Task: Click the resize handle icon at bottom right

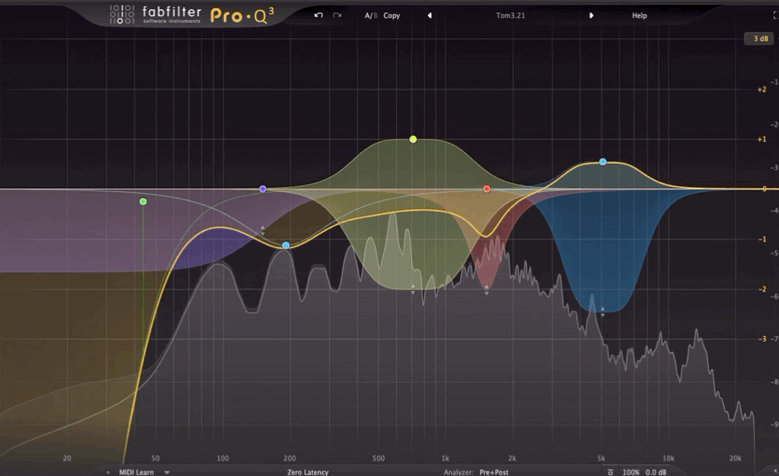Action: 775,471
